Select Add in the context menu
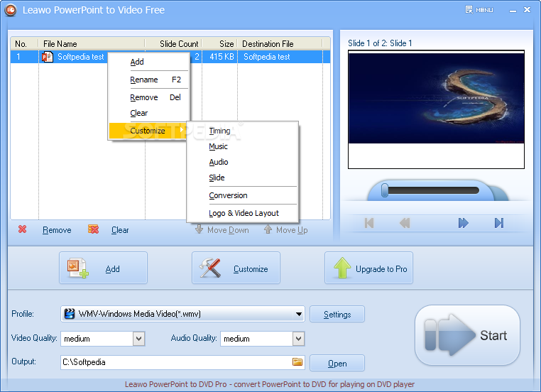This screenshot has width=541, height=392. click(149, 62)
